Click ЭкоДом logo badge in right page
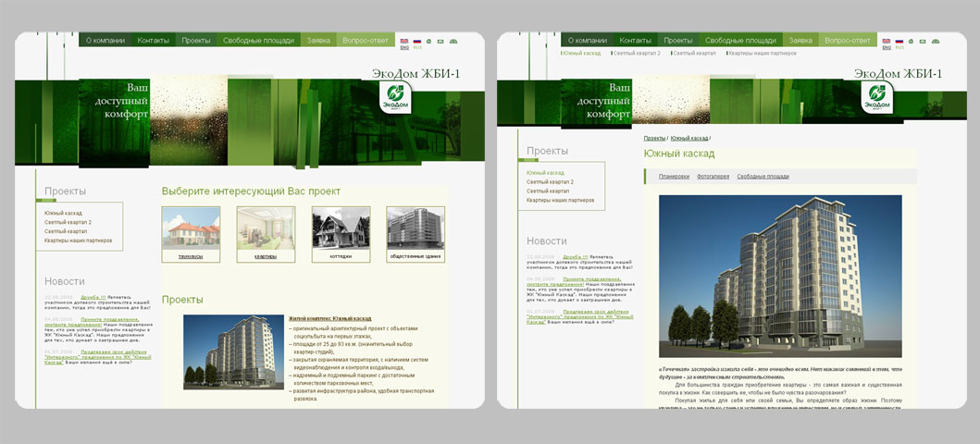980x444 pixels. tap(877, 97)
